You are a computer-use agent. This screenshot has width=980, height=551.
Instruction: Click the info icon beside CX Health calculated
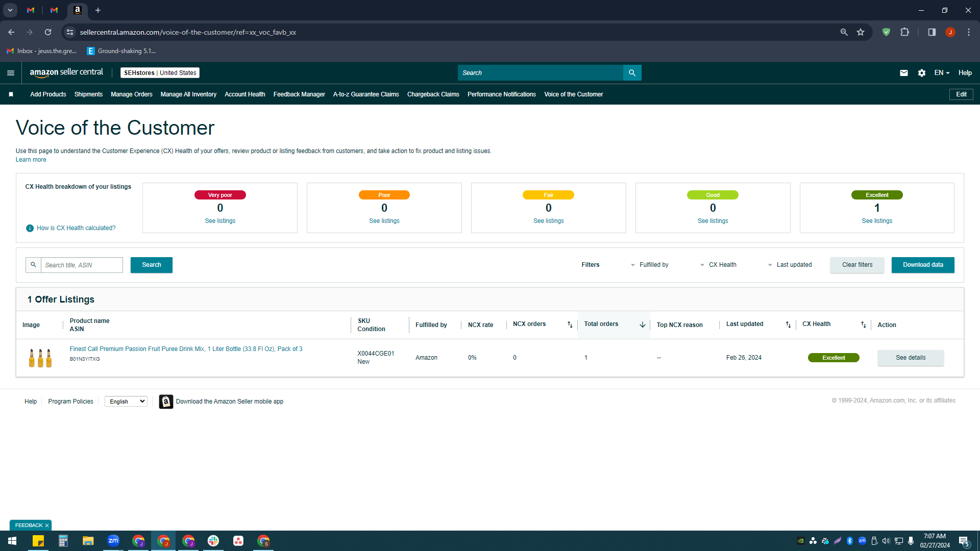[30, 228]
